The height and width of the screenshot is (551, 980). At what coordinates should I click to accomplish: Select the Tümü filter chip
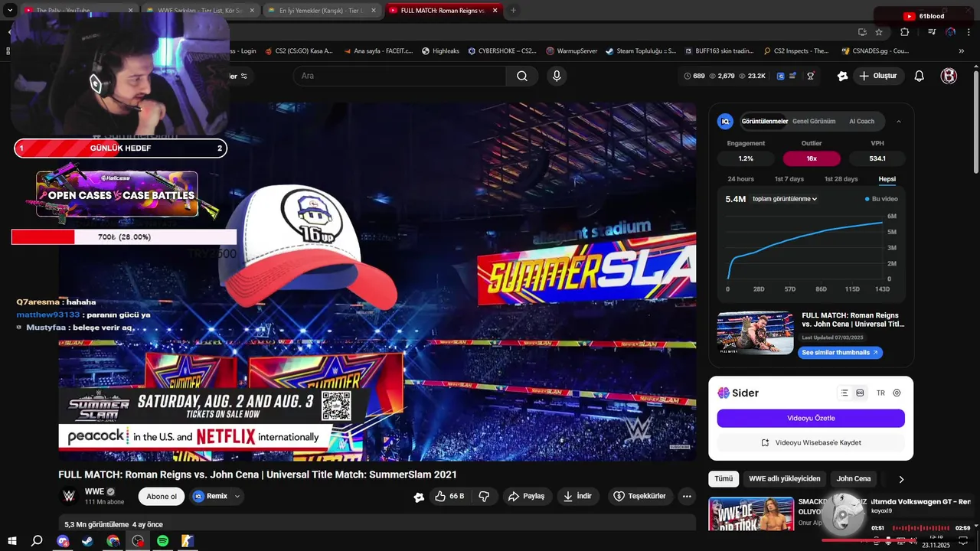(x=724, y=479)
